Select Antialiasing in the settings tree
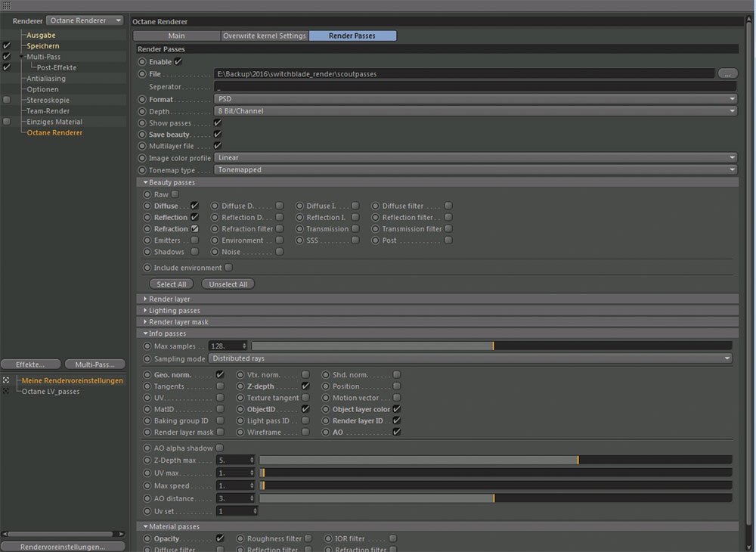 (46, 79)
